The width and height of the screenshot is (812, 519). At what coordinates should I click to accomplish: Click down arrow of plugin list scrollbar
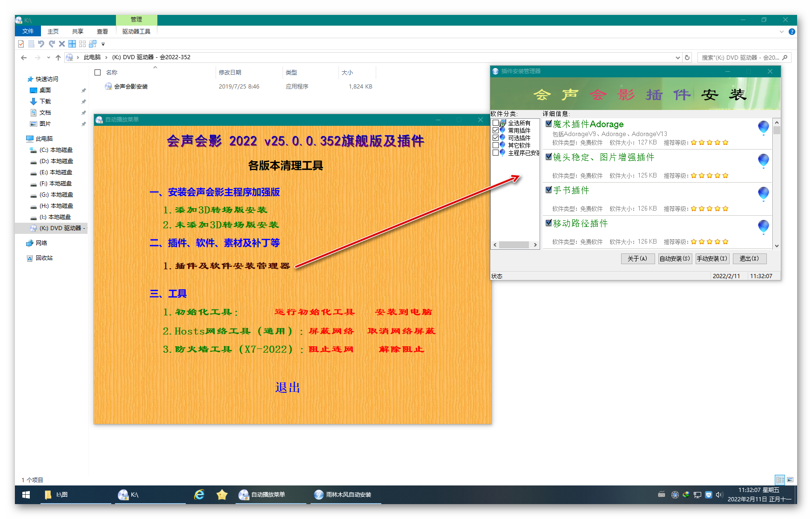pyautogui.click(x=777, y=246)
